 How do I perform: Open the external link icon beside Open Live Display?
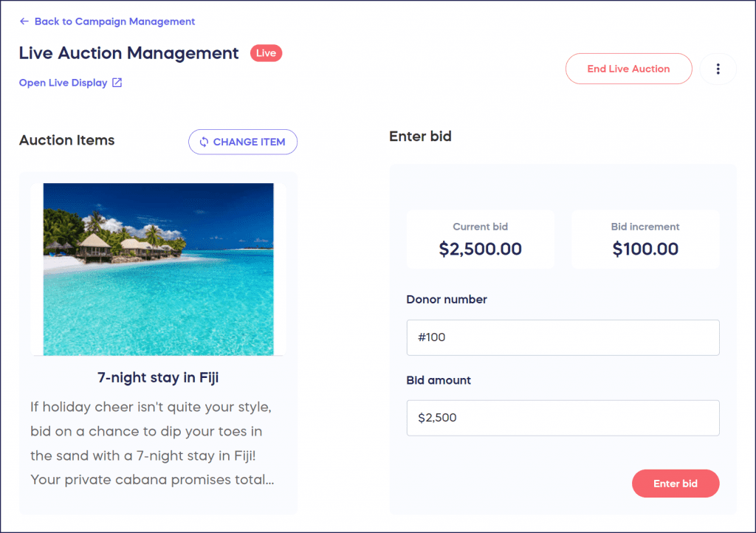pos(117,83)
